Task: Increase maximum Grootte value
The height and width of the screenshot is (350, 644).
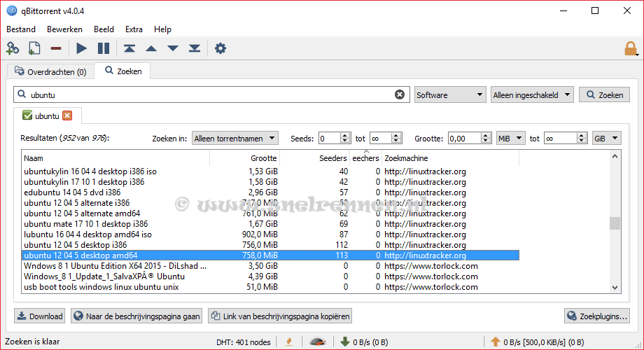Action: pyautogui.click(x=581, y=136)
